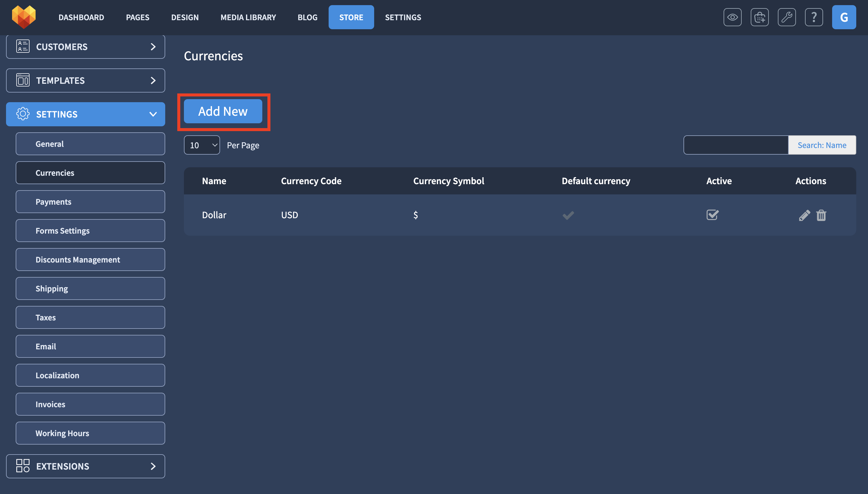Toggle Default currency checkmark for Dollar
Screen dimensions: 868x494
[568, 215]
